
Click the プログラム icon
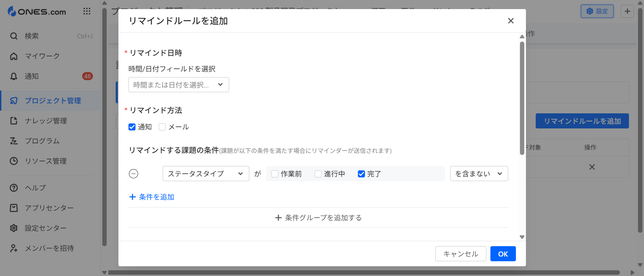point(14,141)
